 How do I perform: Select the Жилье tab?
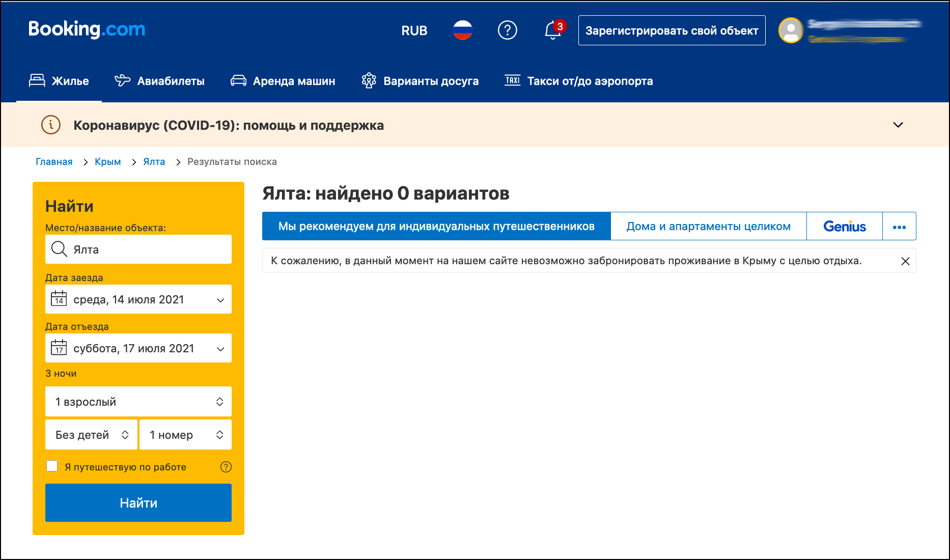coord(59,81)
